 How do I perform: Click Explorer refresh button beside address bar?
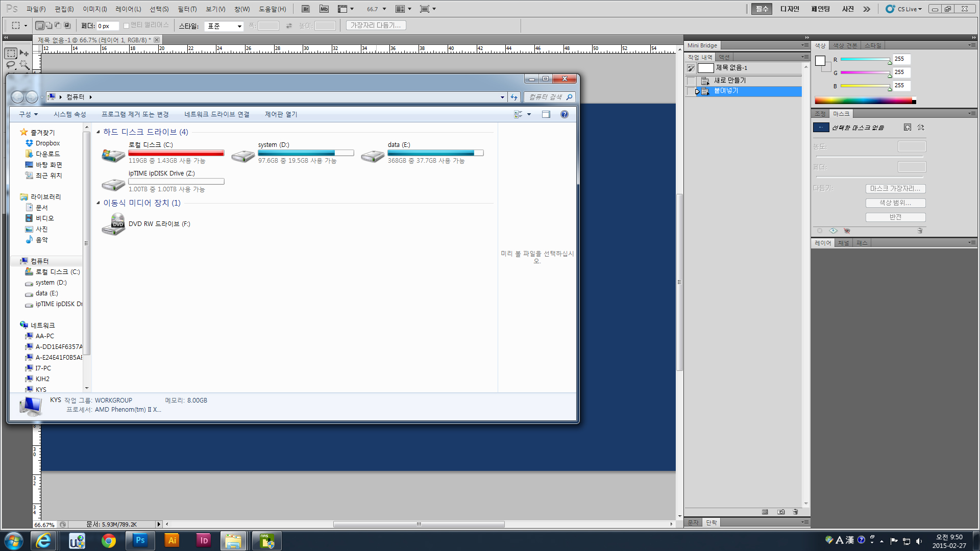(514, 97)
